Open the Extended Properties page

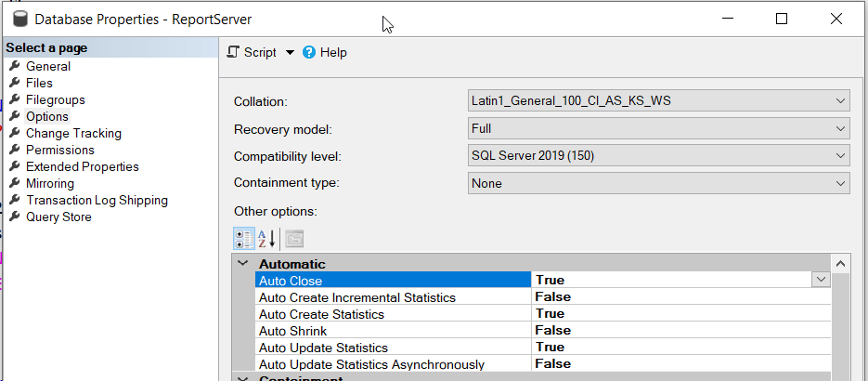(83, 166)
